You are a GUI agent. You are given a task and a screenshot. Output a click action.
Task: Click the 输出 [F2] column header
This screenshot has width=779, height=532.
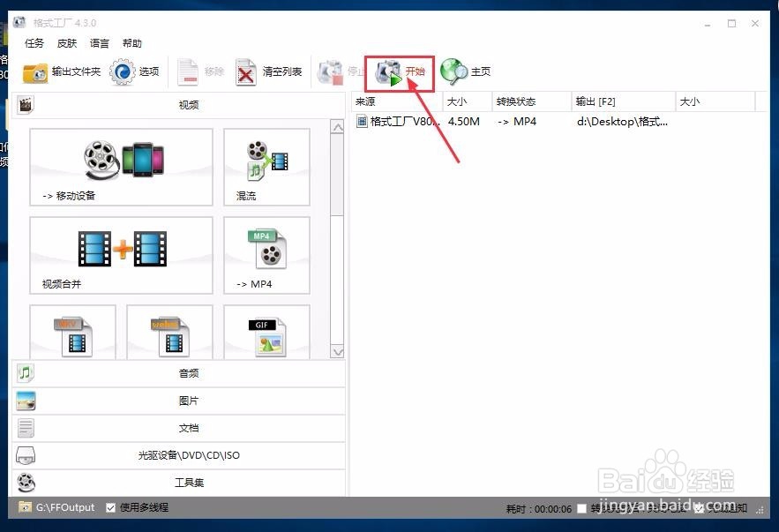point(624,101)
